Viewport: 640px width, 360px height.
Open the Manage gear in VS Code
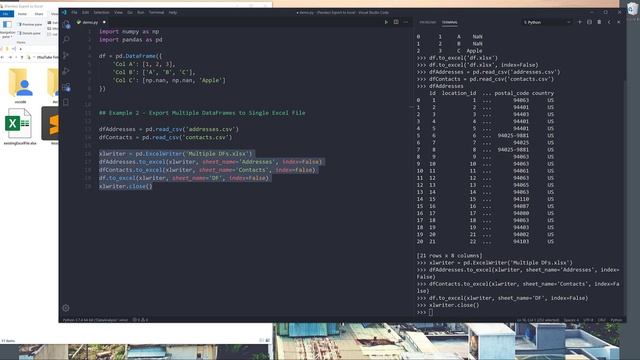point(66,308)
